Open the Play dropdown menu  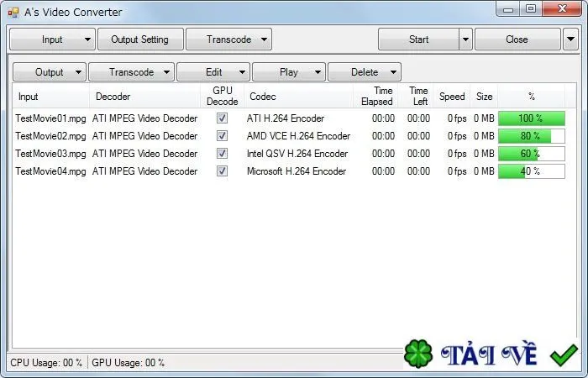(x=289, y=71)
